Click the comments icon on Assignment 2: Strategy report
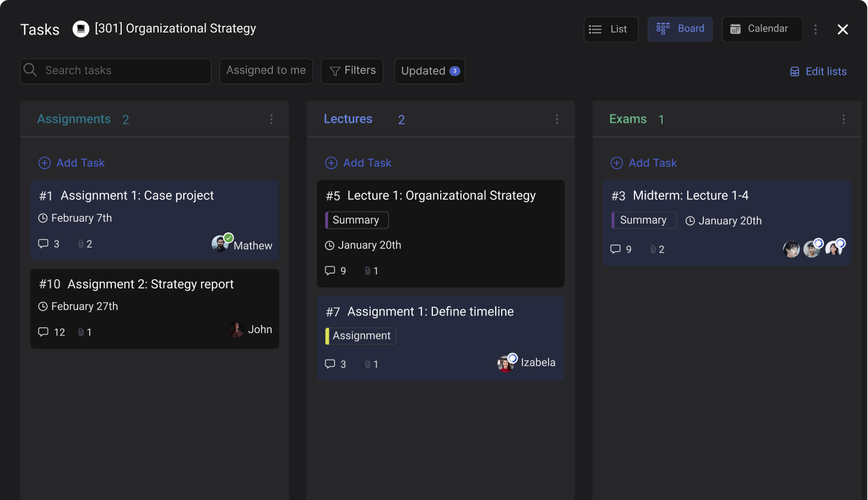Image resolution: width=868 pixels, height=500 pixels. [x=43, y=331]
